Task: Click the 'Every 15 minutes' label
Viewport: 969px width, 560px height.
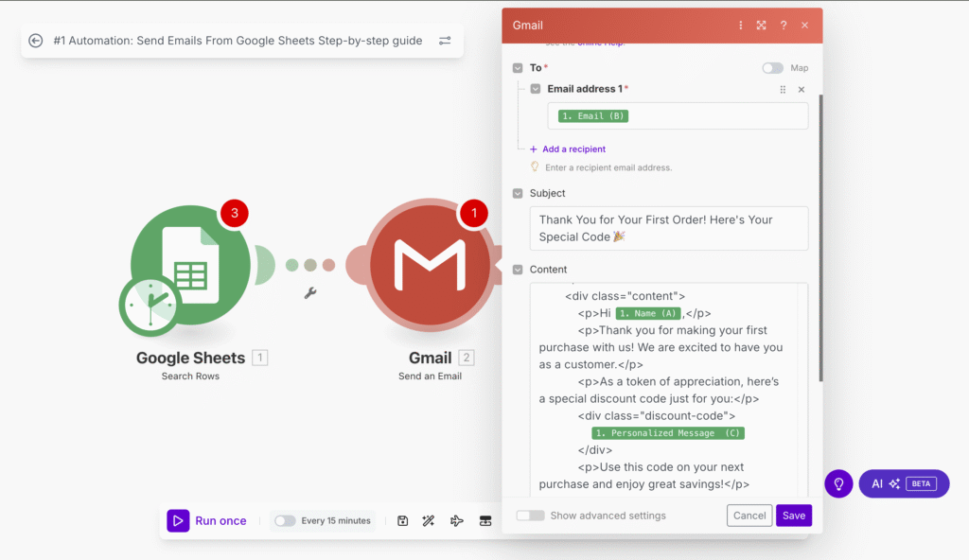Action: 336,521
